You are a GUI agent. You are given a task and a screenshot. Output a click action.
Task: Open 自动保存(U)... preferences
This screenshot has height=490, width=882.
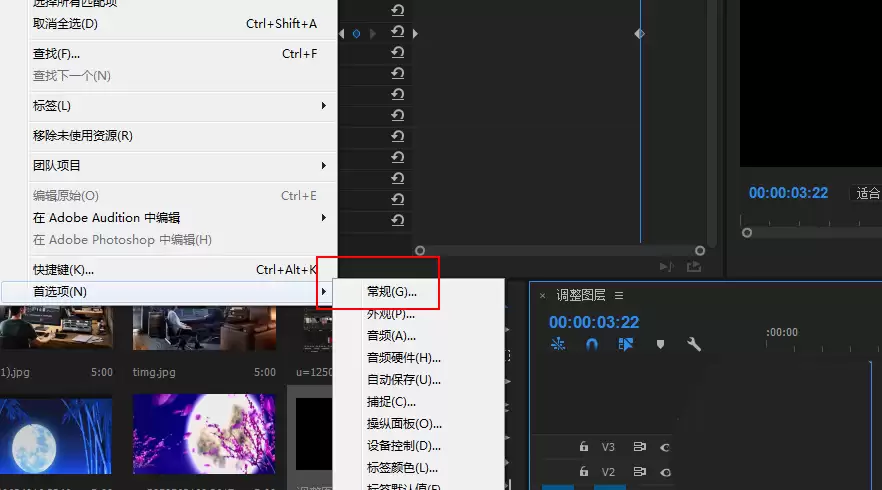coord(418,380)
